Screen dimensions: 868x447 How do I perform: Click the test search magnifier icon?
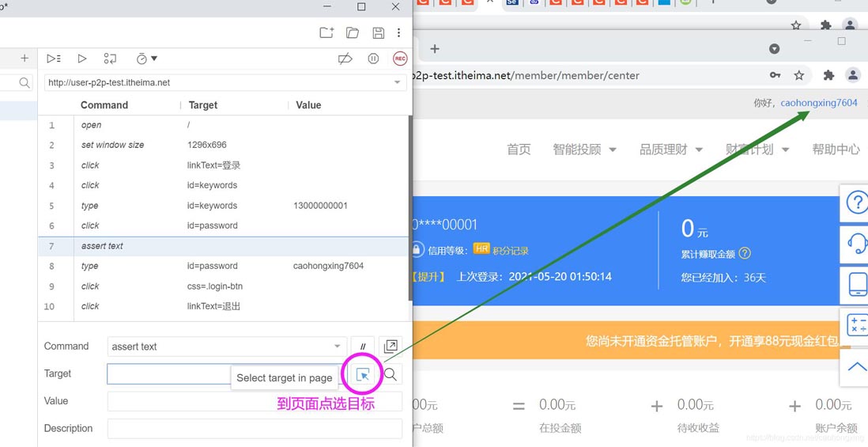25,82
